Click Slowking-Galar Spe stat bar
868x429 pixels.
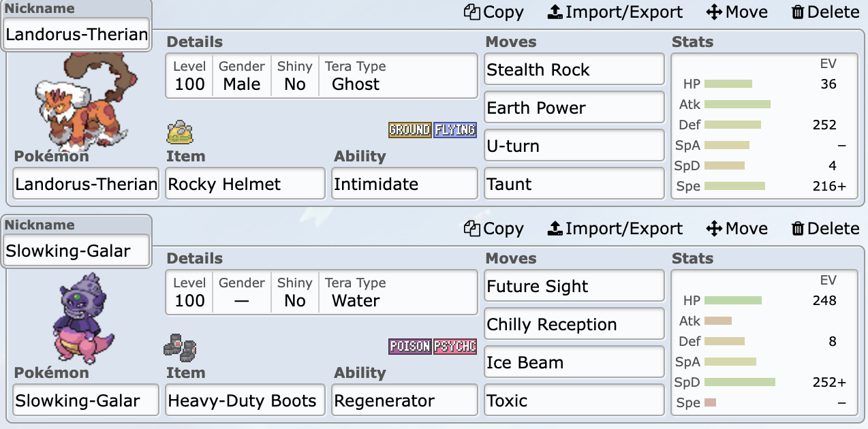coord(710,402)
